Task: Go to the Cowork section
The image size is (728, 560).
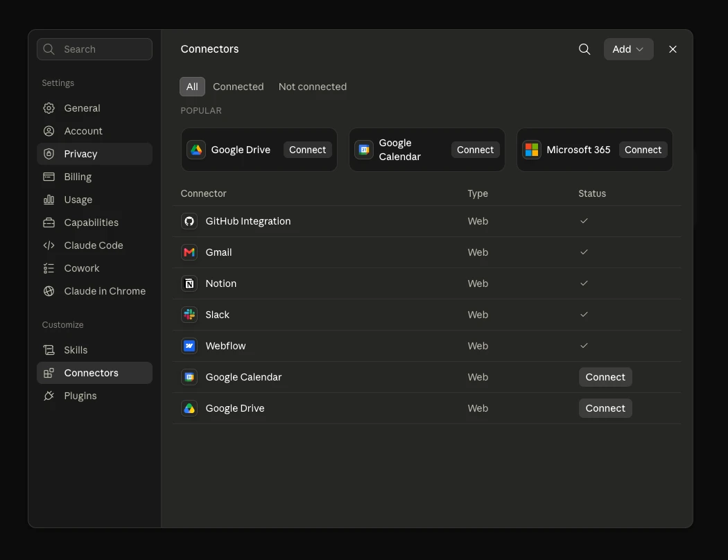Action: pyautogui.click(x=95, y=268)
